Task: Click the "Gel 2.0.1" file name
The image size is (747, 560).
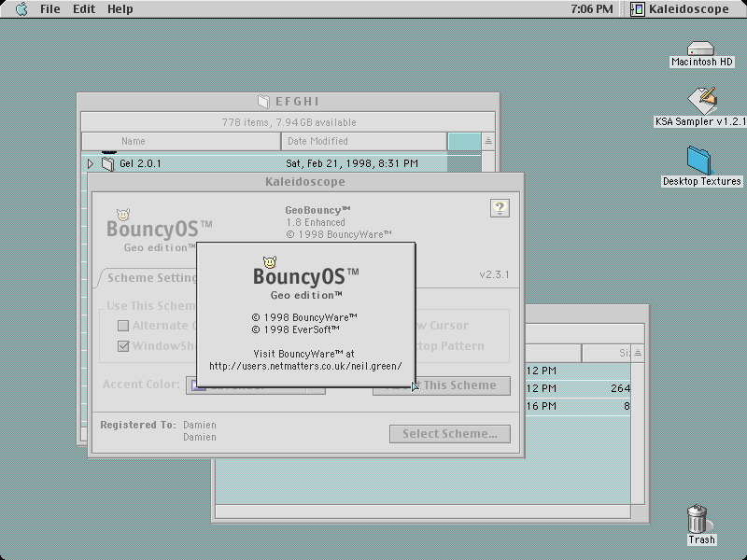Action: pyautogui.click(x=141, y=163)
